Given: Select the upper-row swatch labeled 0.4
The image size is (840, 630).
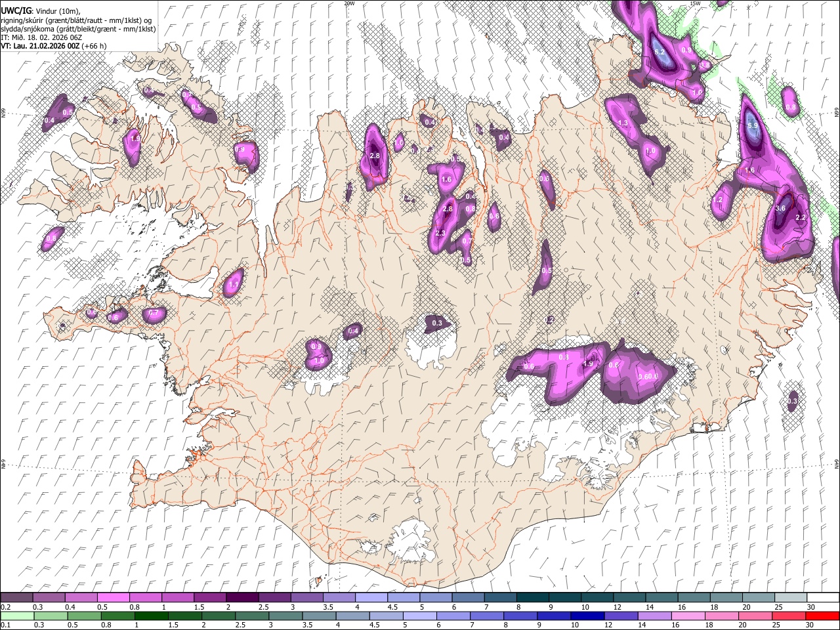Looking at the screenshot, I should (x=81, y=597).
